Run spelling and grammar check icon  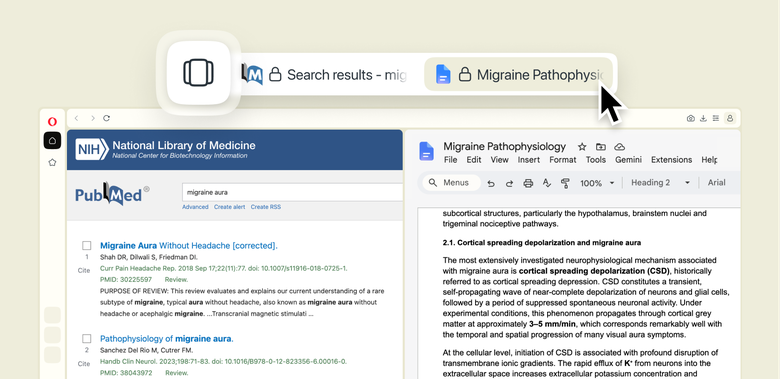point(547,183)
